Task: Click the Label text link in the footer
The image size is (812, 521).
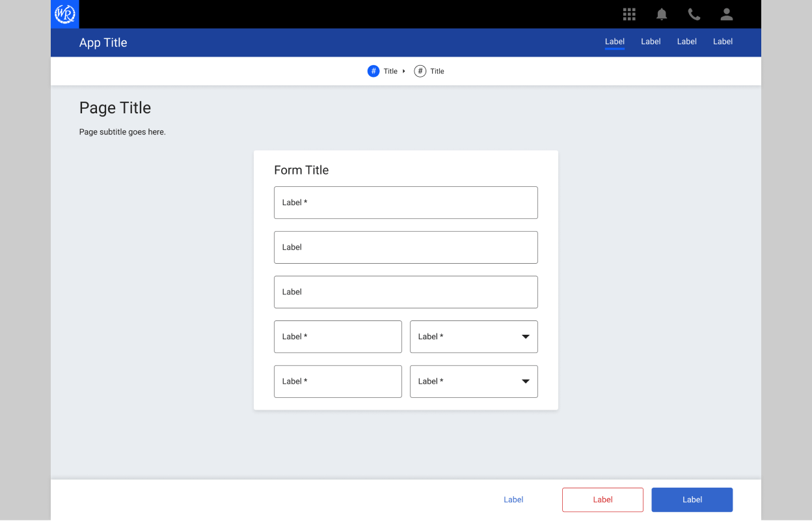Action: (x=513, y=500)
